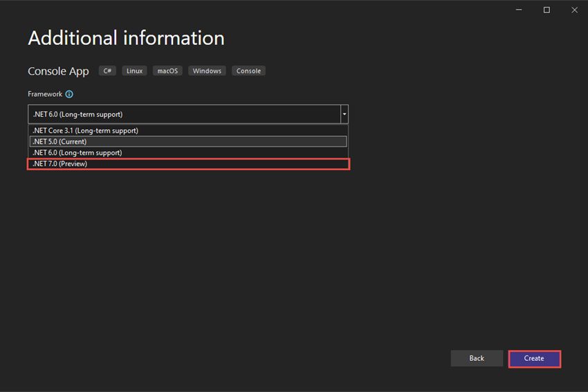
Task: Click the Linux tag
Action: [x=134, y=71]
